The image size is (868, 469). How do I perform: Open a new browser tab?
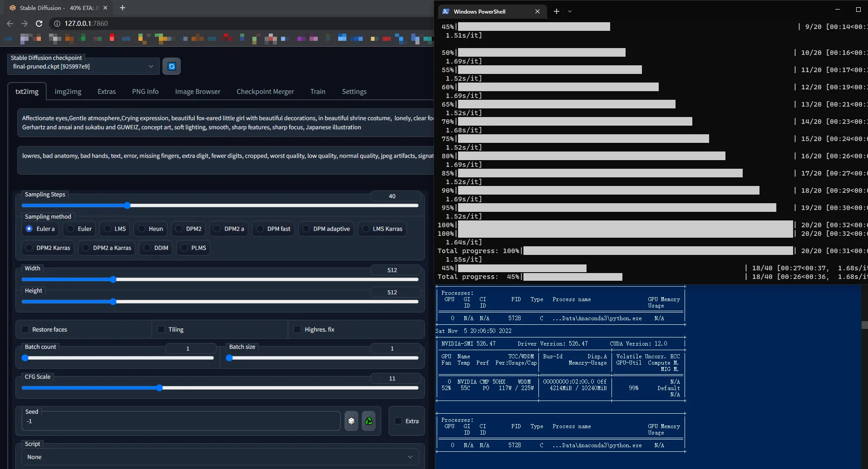point(123,8)
